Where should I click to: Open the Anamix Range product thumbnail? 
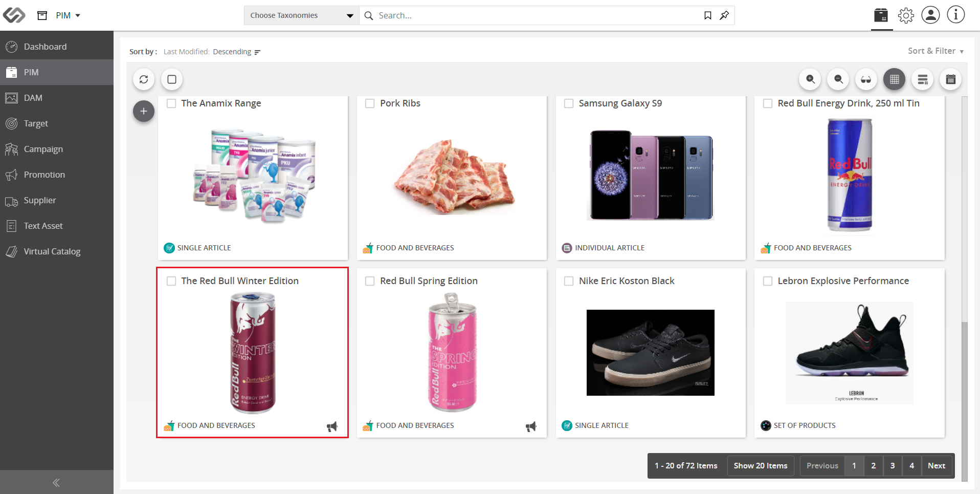[x=254, y=176]
